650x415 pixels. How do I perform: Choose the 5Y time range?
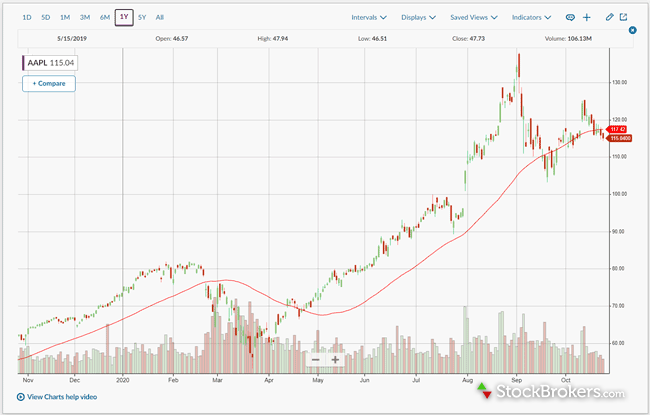(142, 17)
